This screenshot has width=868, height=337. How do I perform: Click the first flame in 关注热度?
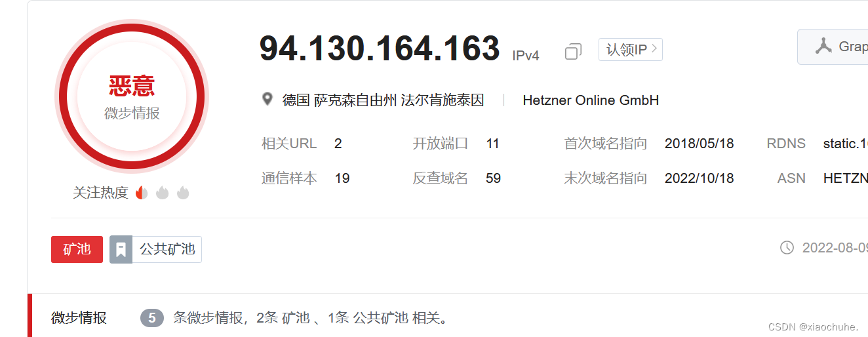[142, 193]
